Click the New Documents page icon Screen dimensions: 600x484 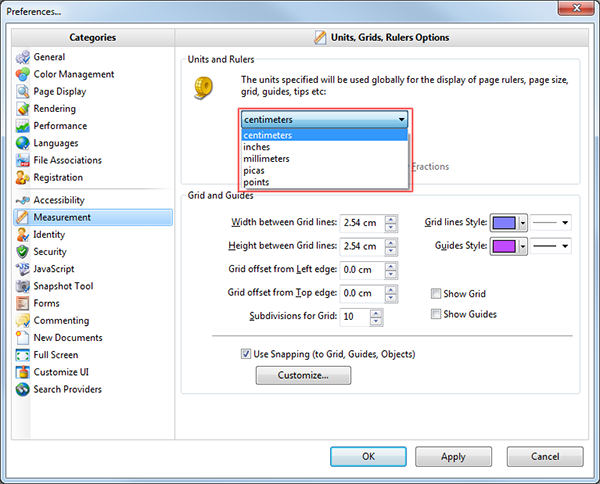(23, 338)
